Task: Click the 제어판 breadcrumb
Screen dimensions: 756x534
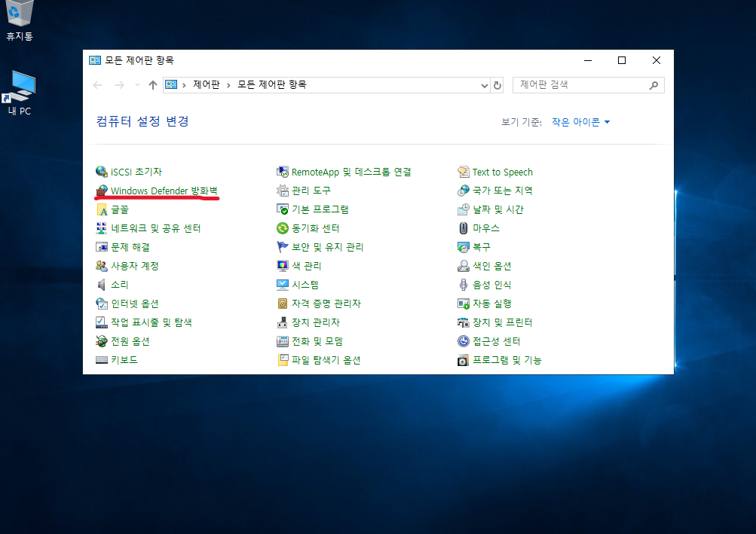Action: [x=207, y=85]
